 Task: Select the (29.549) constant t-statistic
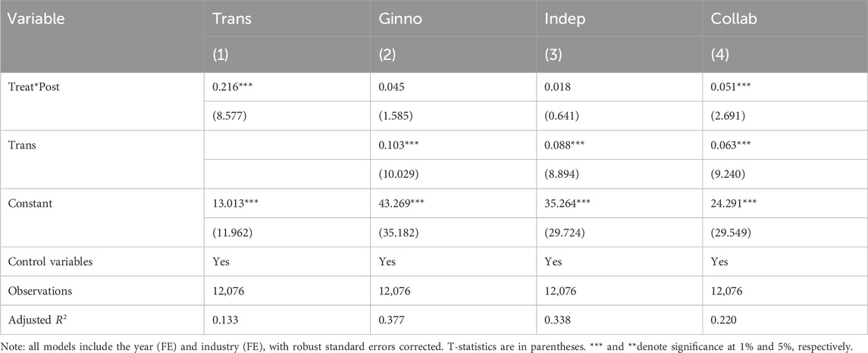pyautogui.click(x=731, y=233)
